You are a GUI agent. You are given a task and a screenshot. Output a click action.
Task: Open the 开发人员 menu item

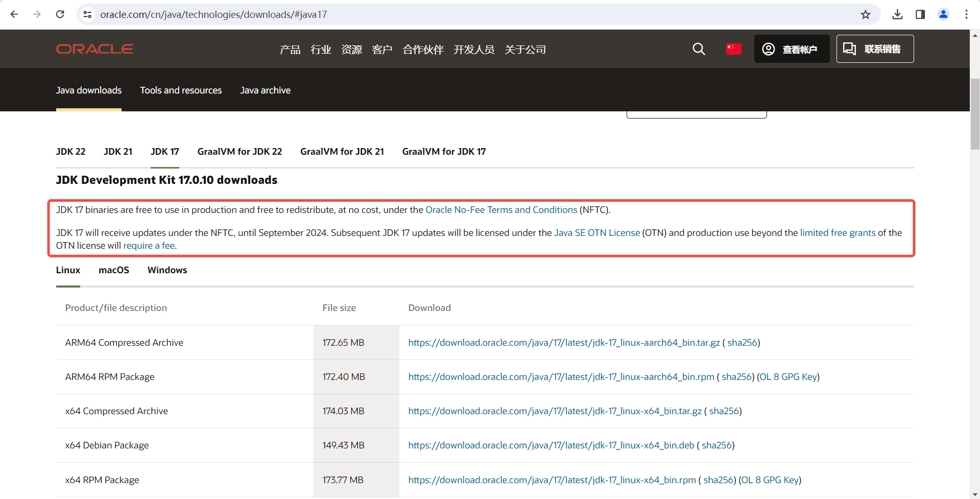point(474,50)
